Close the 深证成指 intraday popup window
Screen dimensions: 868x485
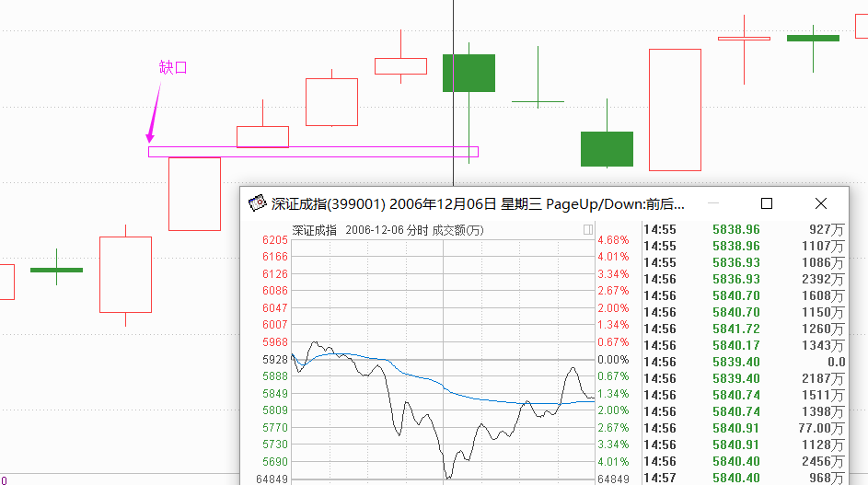click(821, 203)
